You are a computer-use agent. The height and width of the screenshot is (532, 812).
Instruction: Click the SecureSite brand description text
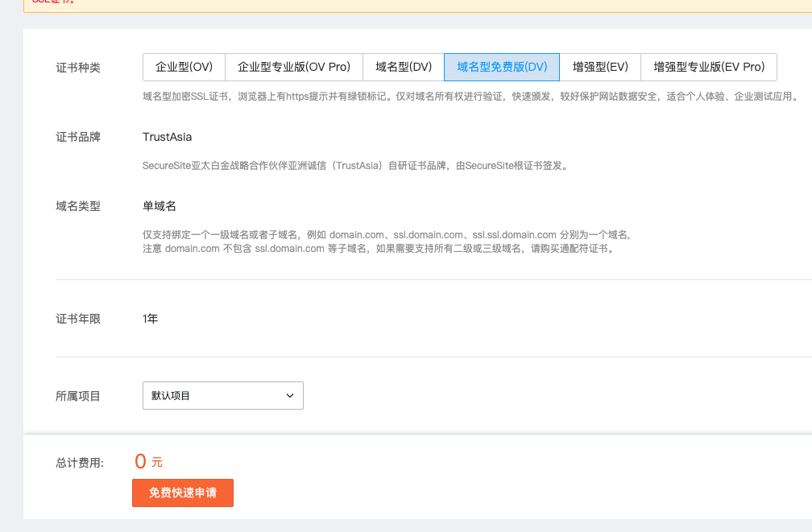356,167
